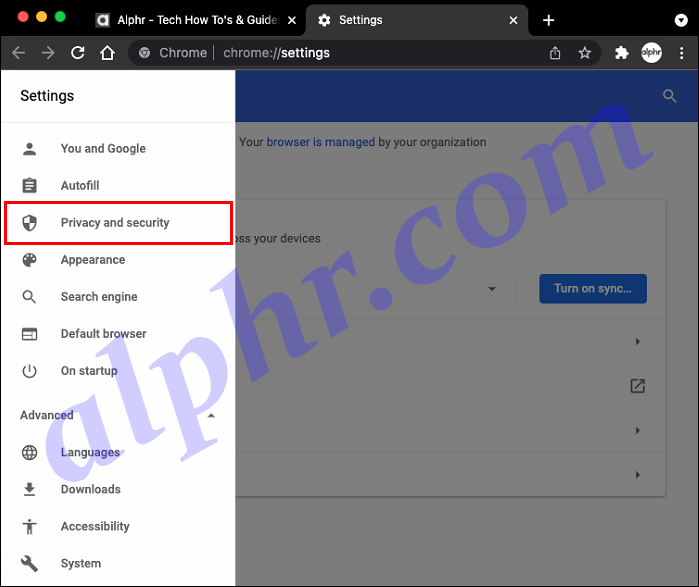Viewport: 699px width, 587px height.
Task: Click the site info Chrome icon
Action: 144,53
